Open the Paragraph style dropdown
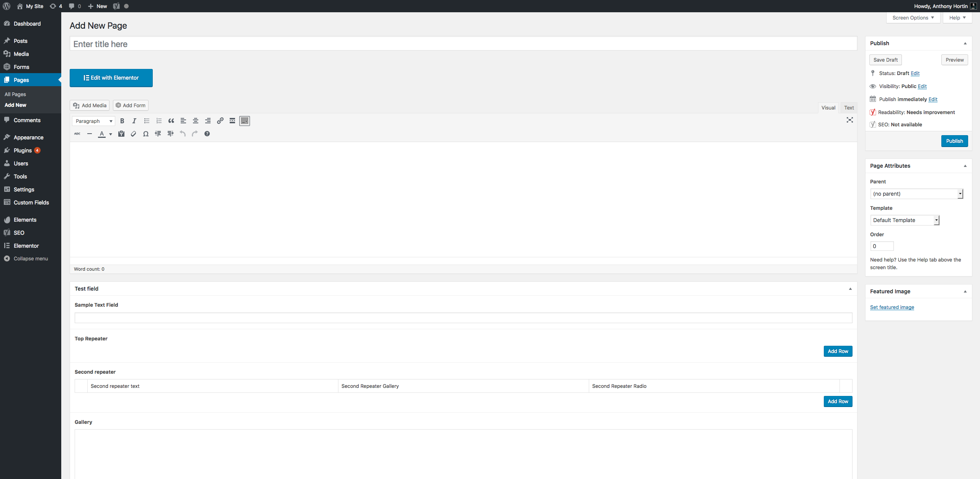The height and width of the screenshot is (479, 980). [93, 121]
